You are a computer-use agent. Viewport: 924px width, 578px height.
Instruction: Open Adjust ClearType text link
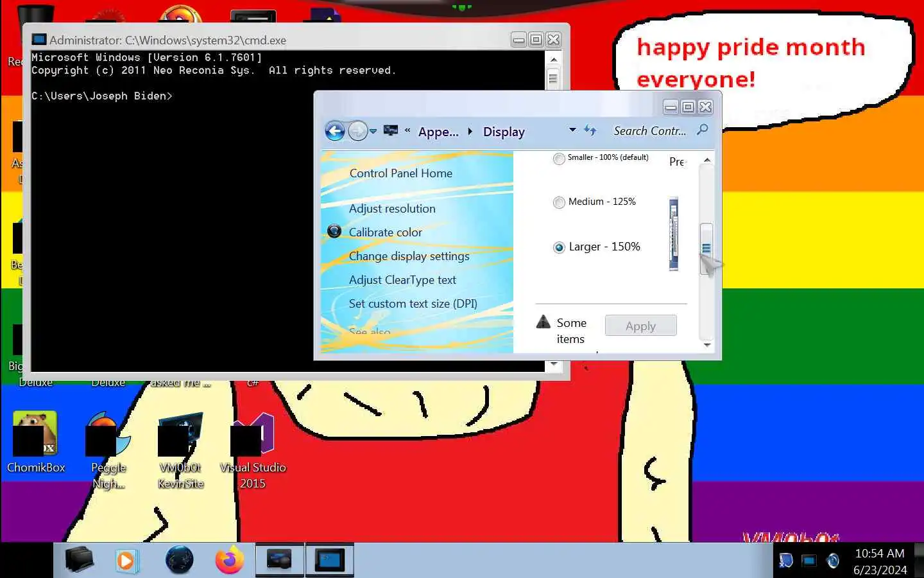[402, 280]
